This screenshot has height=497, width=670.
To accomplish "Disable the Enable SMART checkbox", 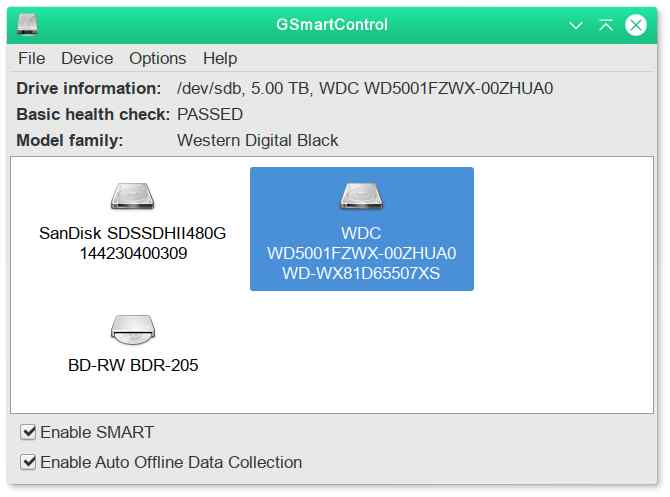I will [29, 433].
